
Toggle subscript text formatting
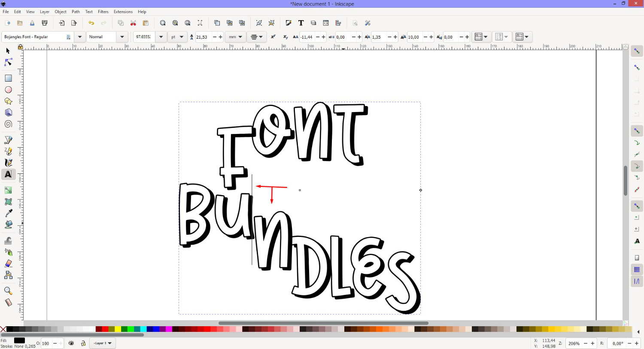point(285,37)
